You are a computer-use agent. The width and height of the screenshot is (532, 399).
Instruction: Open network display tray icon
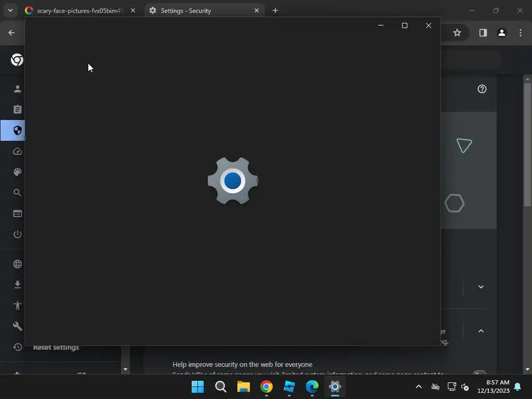(451, 387)
